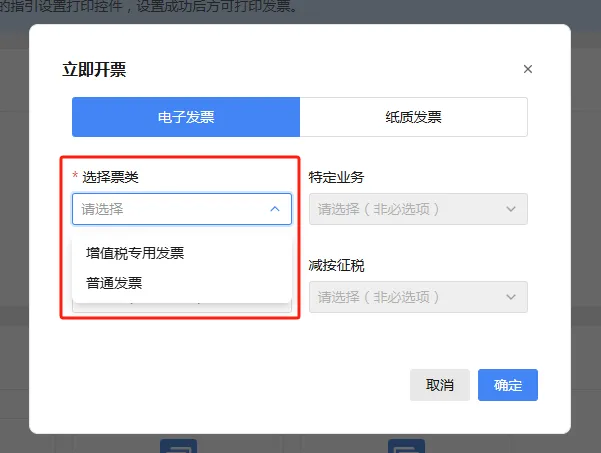Open the 减按征税 dropdown
This screenshot has height=453, width=601.
tap(418, 297)
